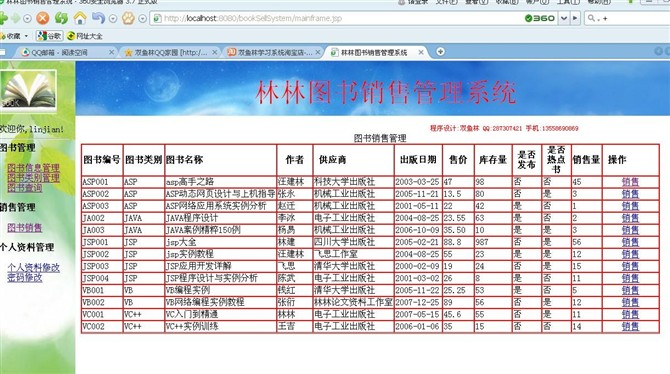Click 销售 link for ASP002 row
The width and height of the screenshot is (670, 374).
point(630,194)
